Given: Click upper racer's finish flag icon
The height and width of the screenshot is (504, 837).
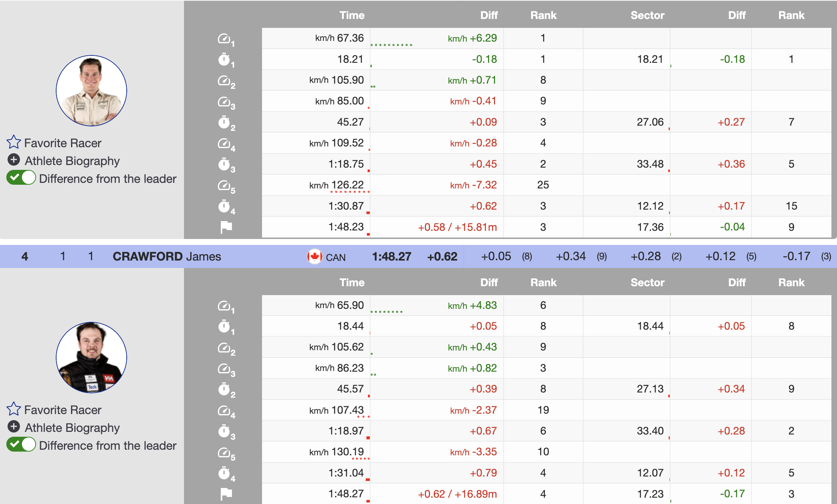Looking at the screenshot, I should (226, 227).
